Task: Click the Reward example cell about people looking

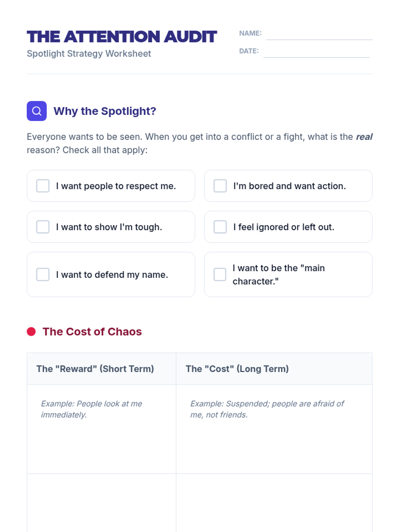Action: 101,429
